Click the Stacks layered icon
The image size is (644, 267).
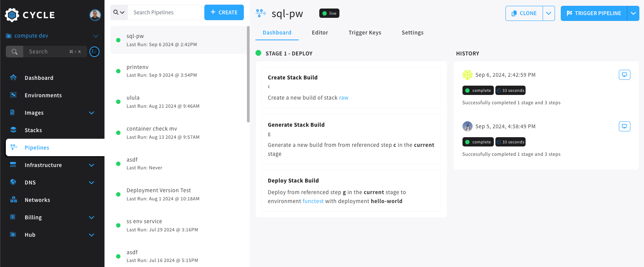(13, 130)
